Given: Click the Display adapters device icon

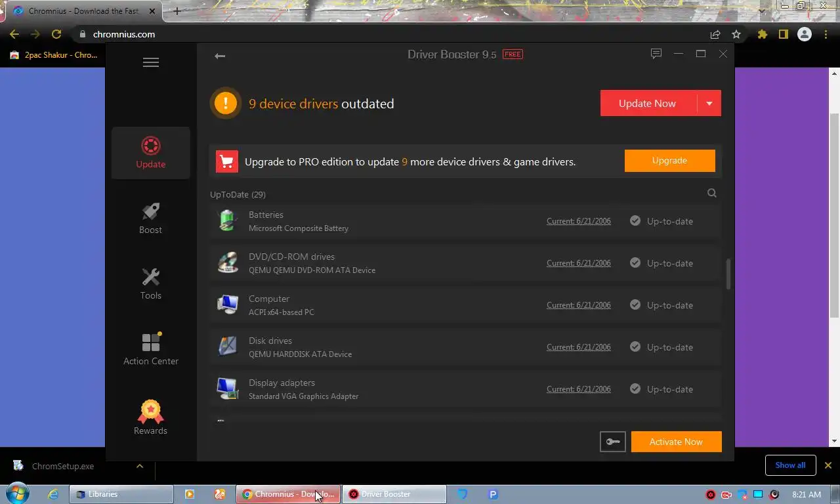Looking at the screenshot, I should coord(227,389).
